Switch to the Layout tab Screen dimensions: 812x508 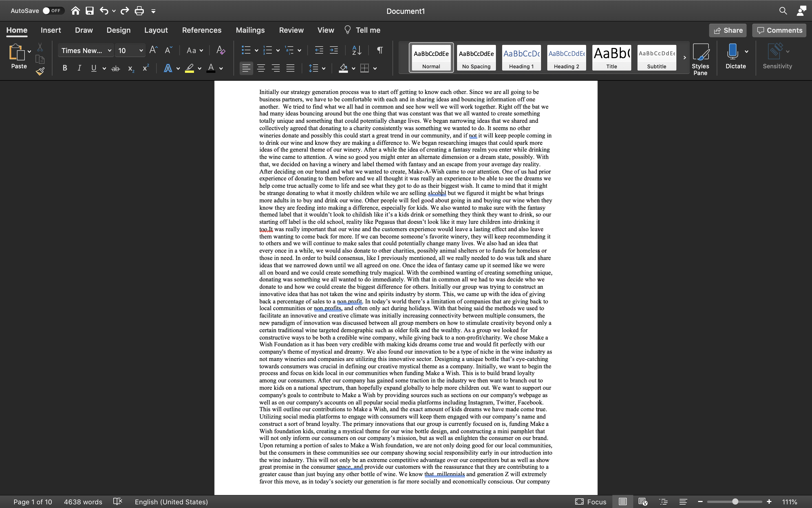coord(156,30)
